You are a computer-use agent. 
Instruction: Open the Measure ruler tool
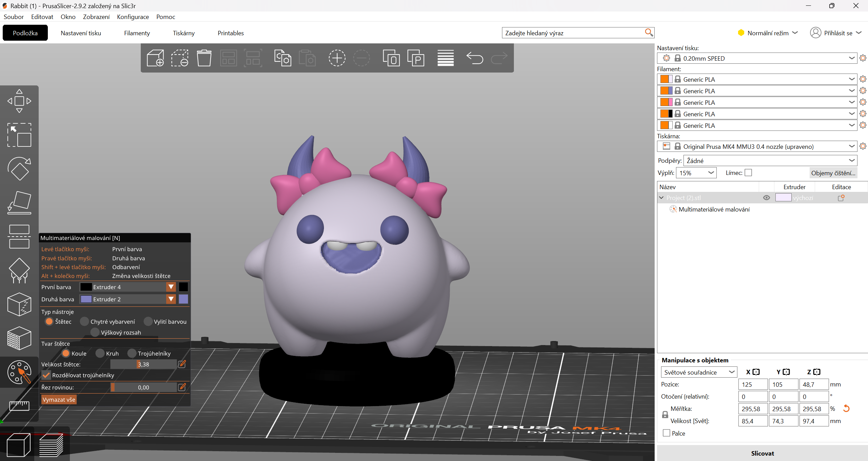click(19, 405)
